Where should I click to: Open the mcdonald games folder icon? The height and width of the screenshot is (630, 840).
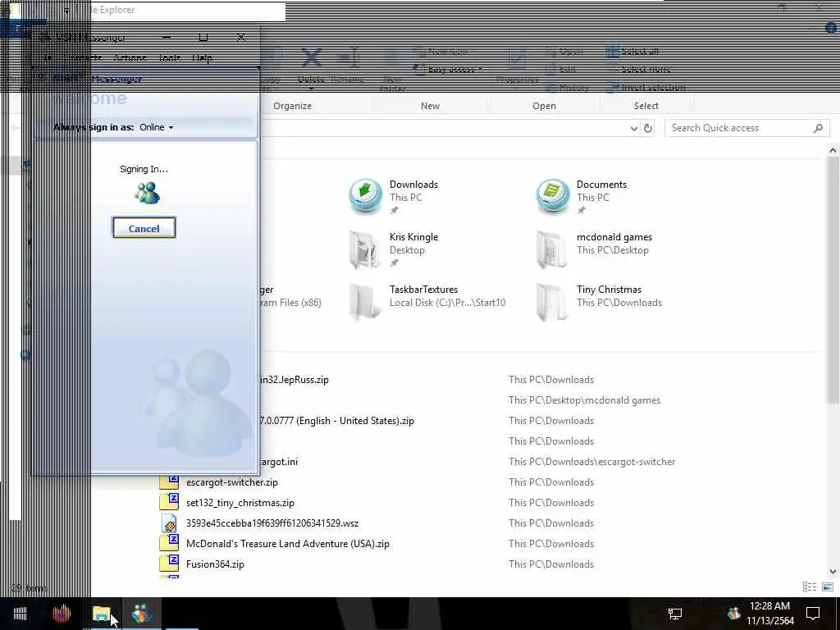click(x=551, y=249)
